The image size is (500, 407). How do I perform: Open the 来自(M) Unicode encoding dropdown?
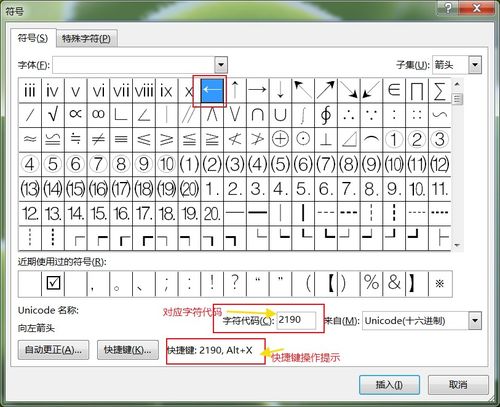click(475, 321)
